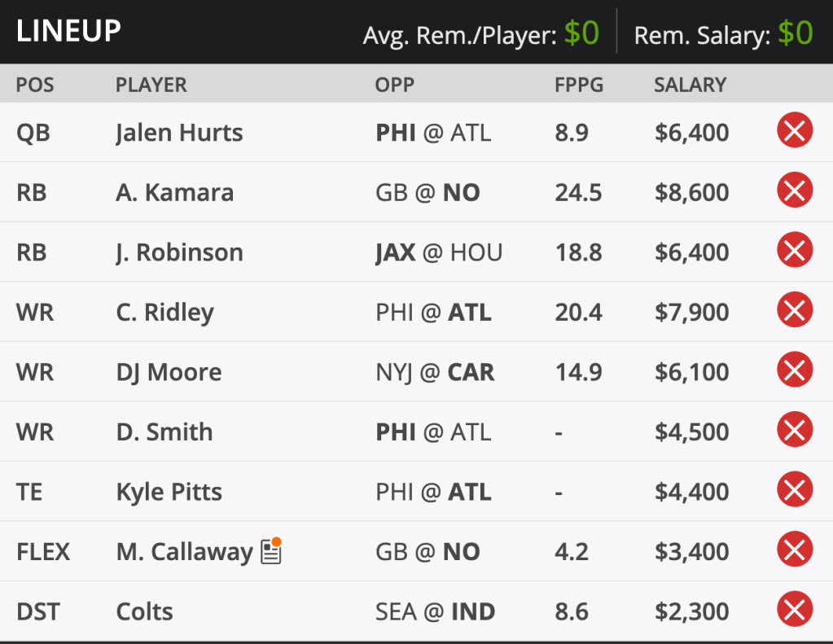Remove A. Kamara from the lineup

(x=795, y=192)
